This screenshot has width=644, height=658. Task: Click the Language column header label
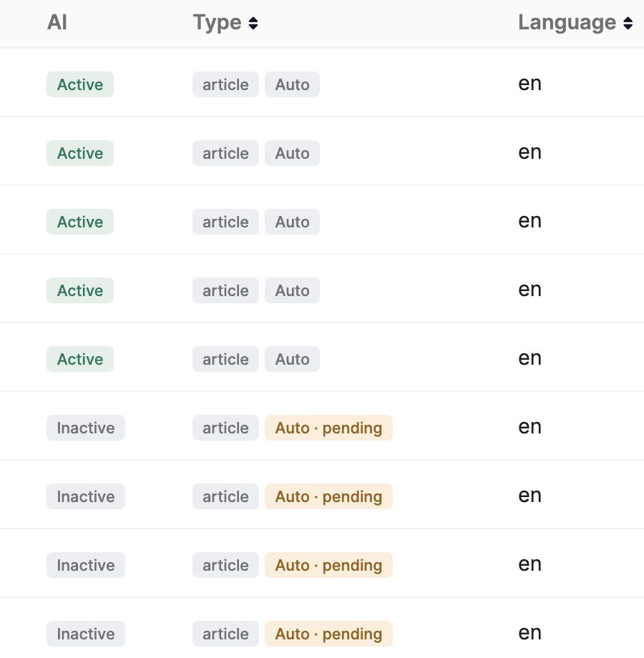[567, 22]
